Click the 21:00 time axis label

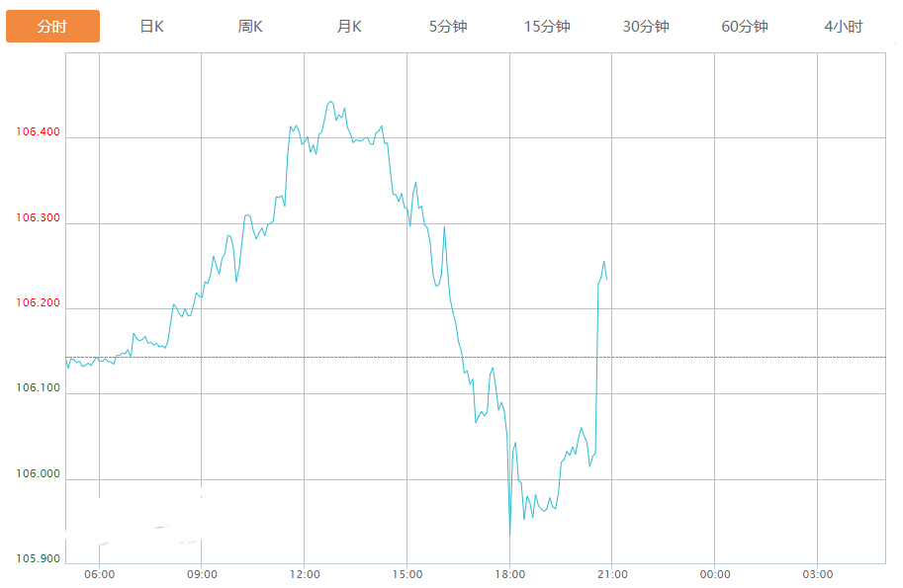pos(612,575)
